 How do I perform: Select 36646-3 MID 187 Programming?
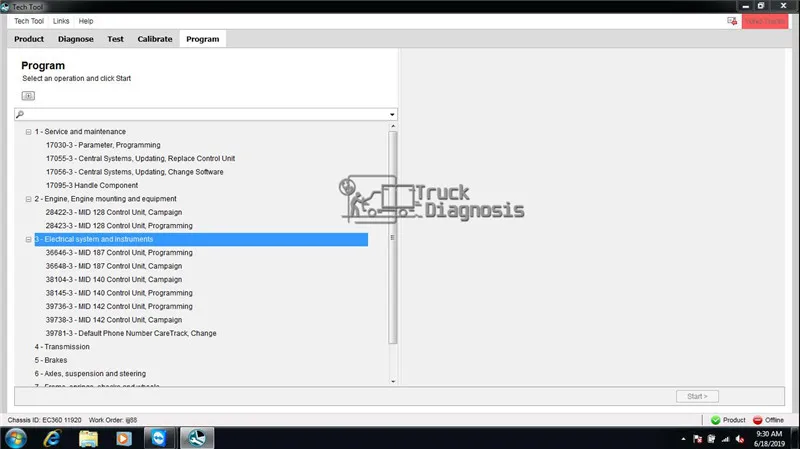click(119, 253)
